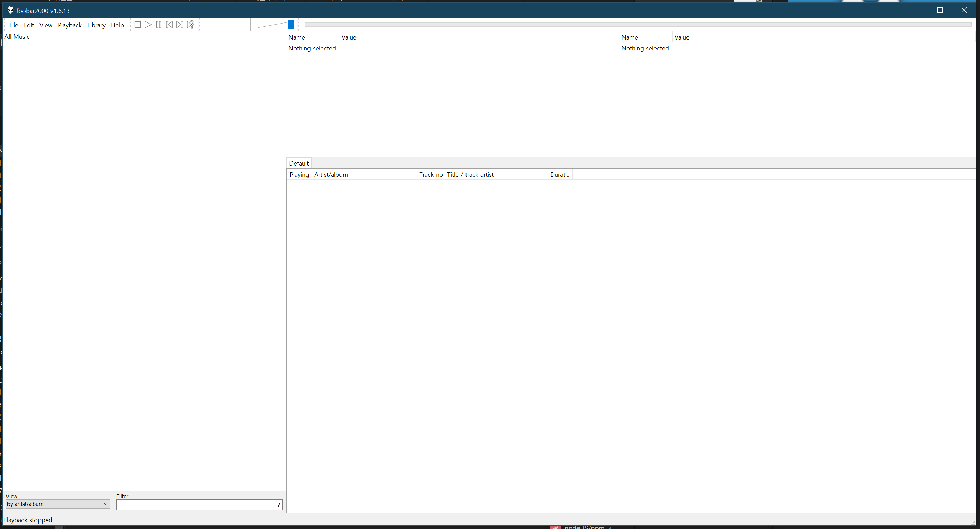
Task: Select the All Music tree item
Action: (x=17, y=37)
